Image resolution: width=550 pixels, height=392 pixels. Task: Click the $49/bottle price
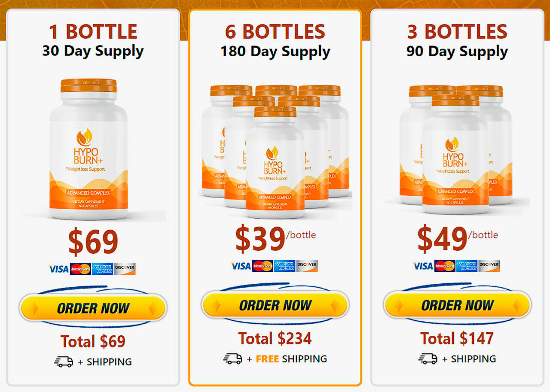pyautogui.click(x=457, y=238)
